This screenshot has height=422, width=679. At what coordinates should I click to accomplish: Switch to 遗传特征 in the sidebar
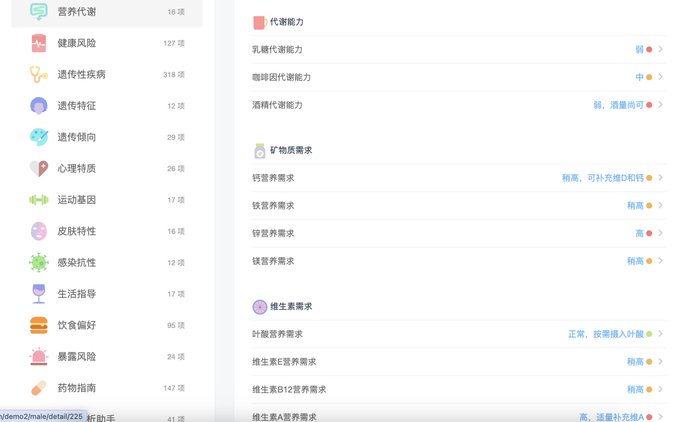click(77, 106)
